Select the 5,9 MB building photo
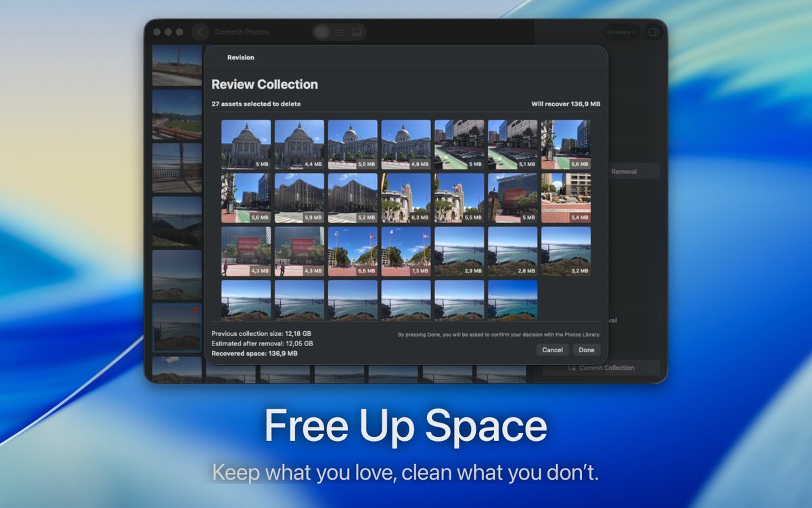812x508 pixels. (299, 198)
